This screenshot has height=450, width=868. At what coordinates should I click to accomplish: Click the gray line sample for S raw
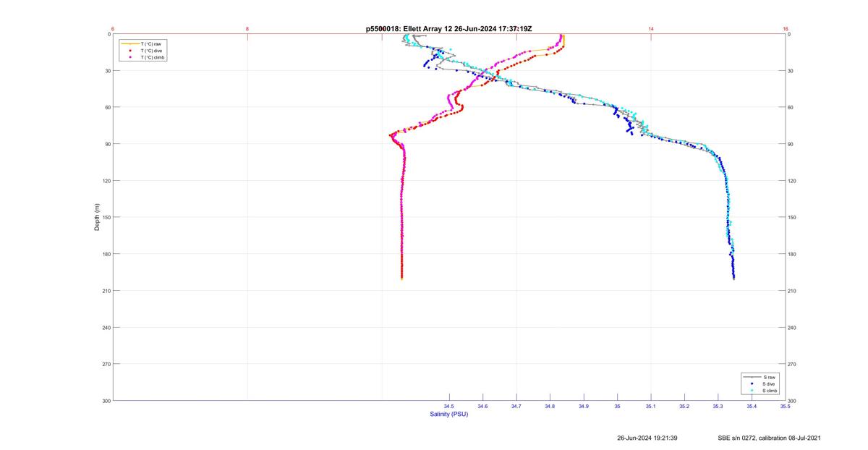[752, 378]
